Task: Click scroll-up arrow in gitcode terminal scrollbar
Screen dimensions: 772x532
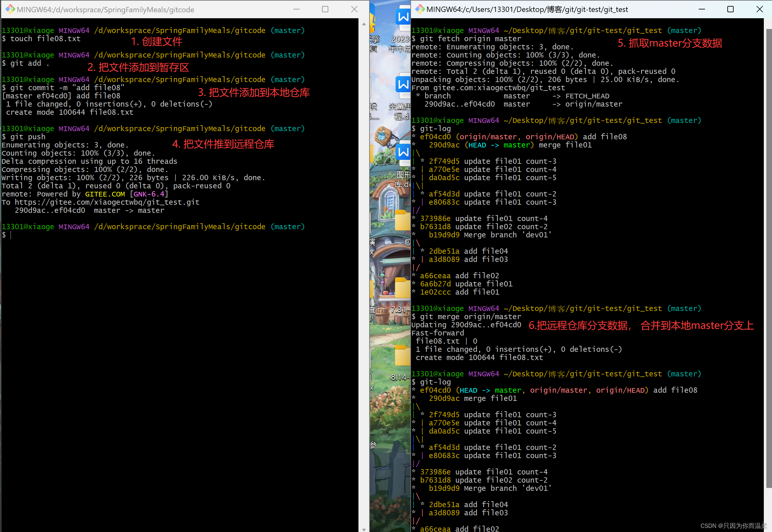Action: click(364, 24)
